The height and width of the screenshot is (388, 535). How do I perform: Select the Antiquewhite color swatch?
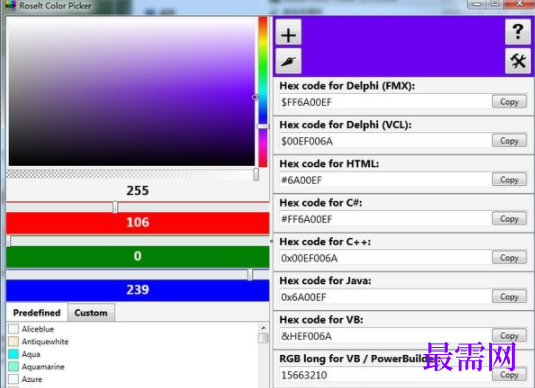(x=13, y=341)
